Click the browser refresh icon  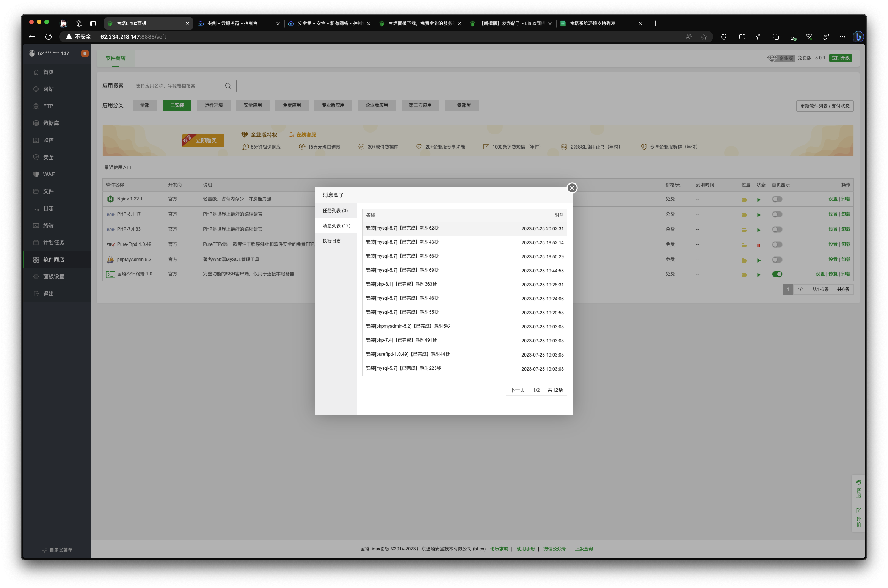(49, 37)
